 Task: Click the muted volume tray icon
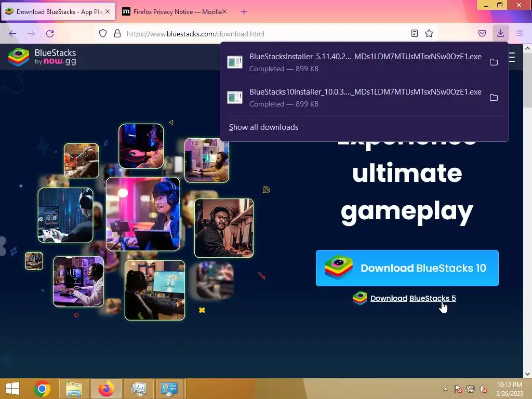click(x=483, y=389)
